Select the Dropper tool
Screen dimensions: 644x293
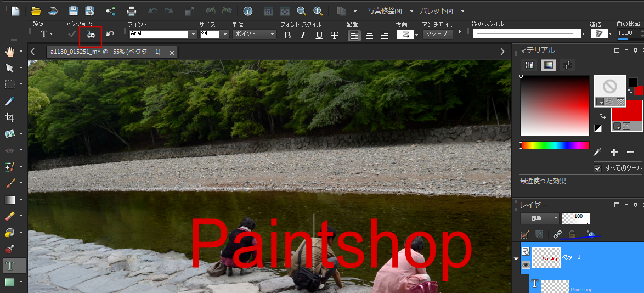tap(9, 100)
